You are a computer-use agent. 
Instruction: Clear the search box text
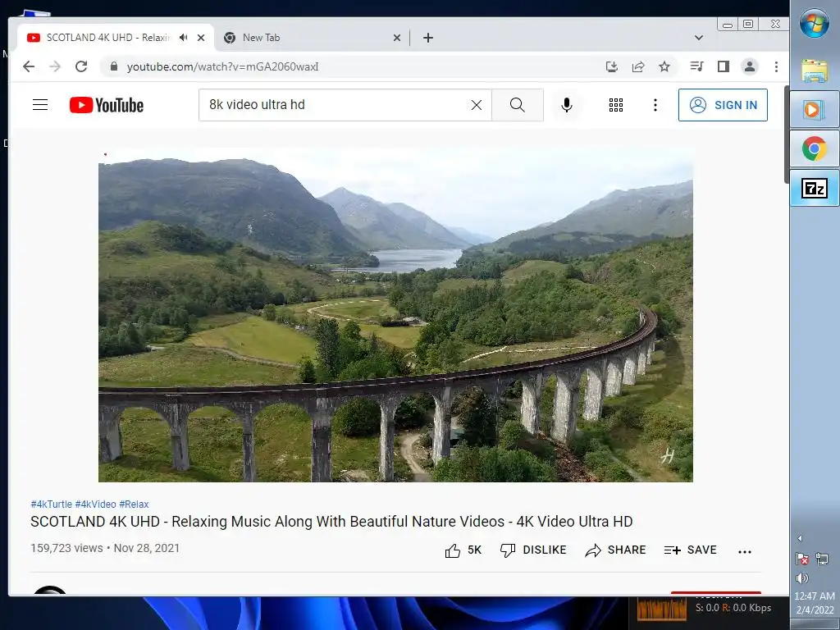pos(477,105)
